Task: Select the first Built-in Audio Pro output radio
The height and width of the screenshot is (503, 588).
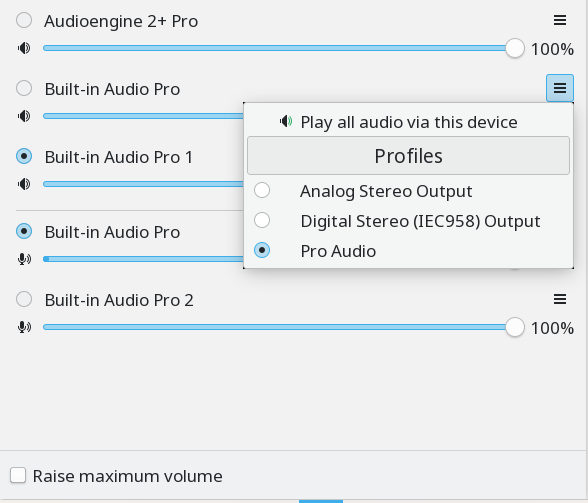Action: [24, 89]
